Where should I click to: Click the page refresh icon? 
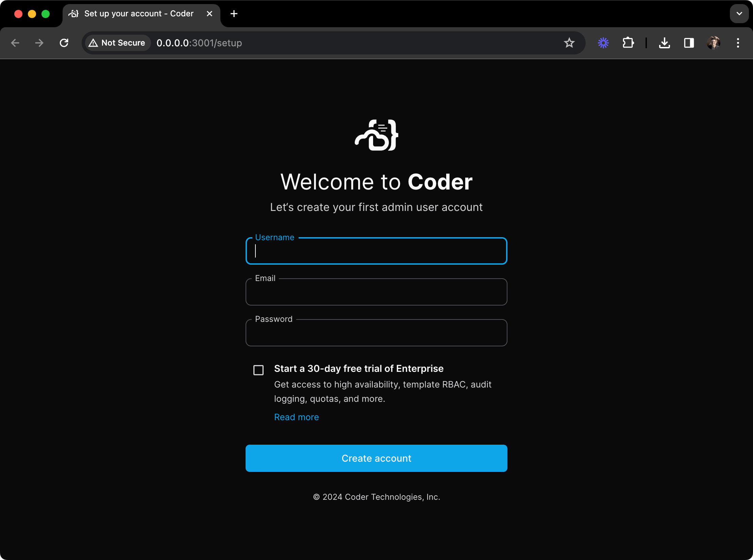click(x=64, y=42)
